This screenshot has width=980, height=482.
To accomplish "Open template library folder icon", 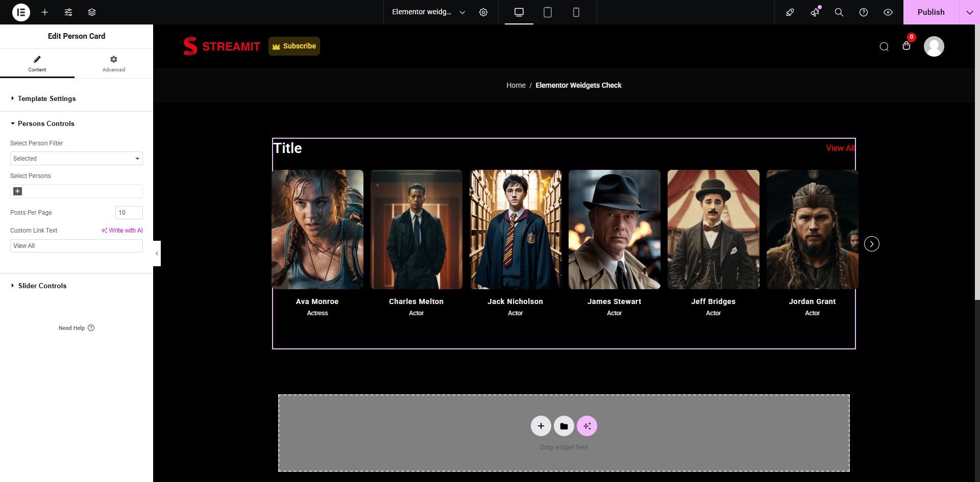I will click(564, 426).
